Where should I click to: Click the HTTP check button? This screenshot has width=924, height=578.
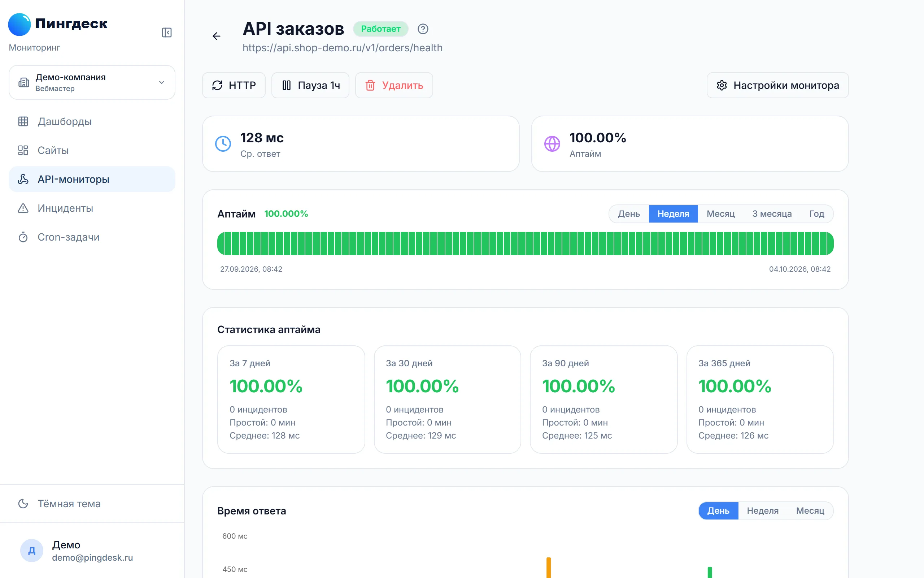234,85
